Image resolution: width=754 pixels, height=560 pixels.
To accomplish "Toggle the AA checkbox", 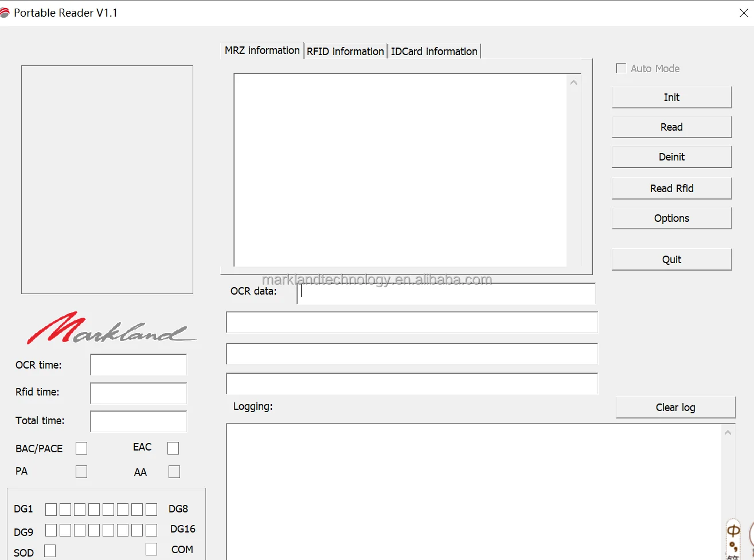I will (174, 472).
